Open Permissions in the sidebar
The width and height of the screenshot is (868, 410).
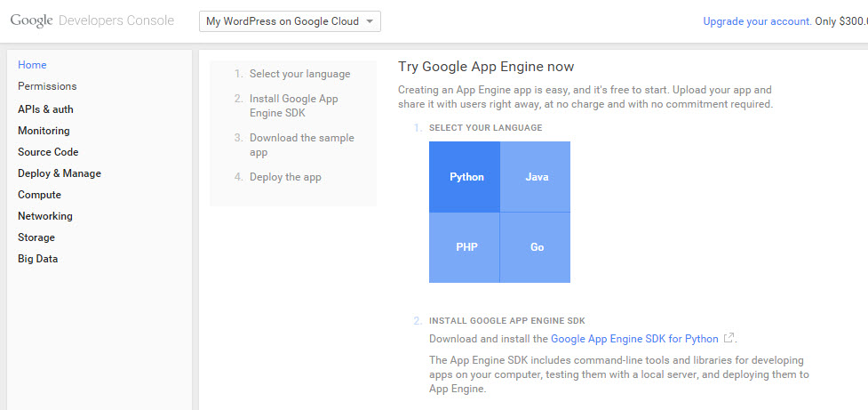pos(47,86)
